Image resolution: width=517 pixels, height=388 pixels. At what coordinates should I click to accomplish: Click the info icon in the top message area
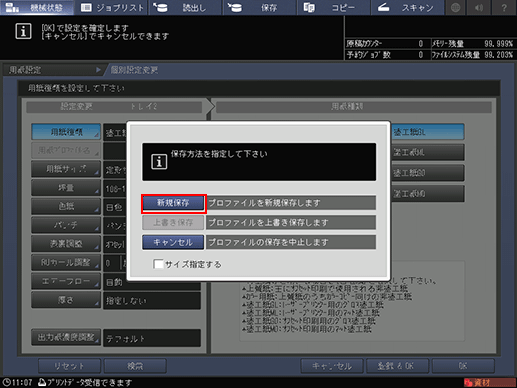click(23, 31)
